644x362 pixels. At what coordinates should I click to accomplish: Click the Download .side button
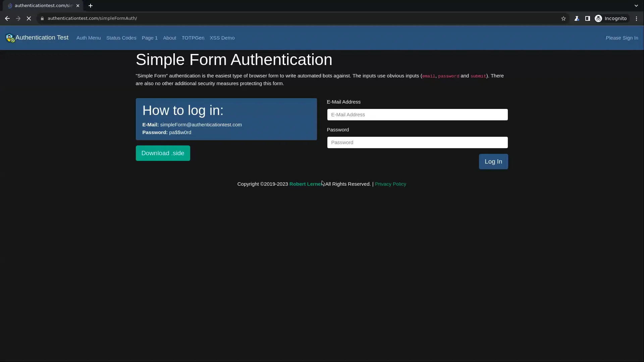click(x=163, y=153)
